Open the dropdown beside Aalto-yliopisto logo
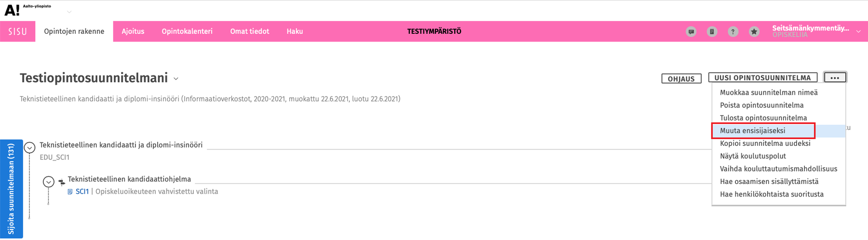This screenshot has width=868, height=240. (69, 12)
